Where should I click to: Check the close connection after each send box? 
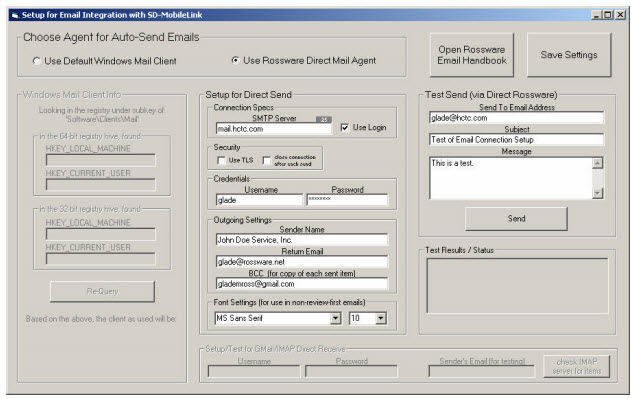pos(266,160)
